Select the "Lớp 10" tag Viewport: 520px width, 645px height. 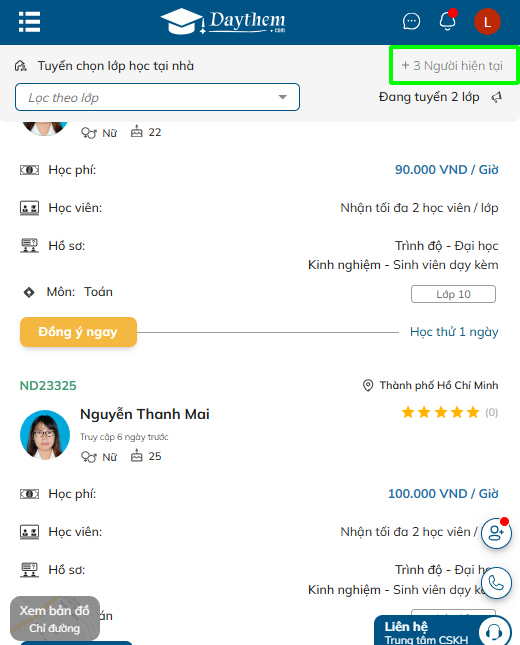(x=453, y=294)
